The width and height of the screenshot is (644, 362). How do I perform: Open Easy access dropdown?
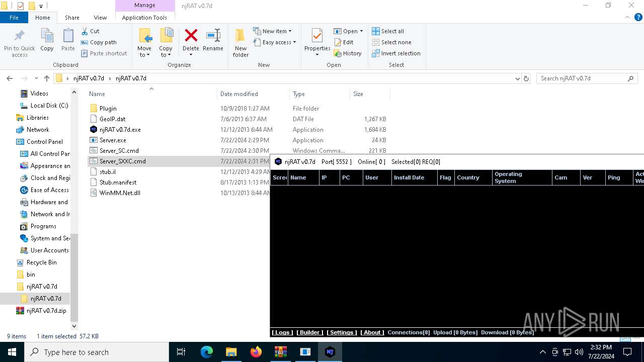coord(275,42)
